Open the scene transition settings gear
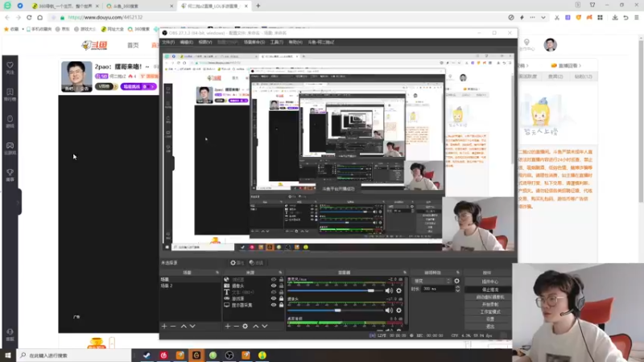The width and height of the screenshot is (644, 362). (456, 281)
